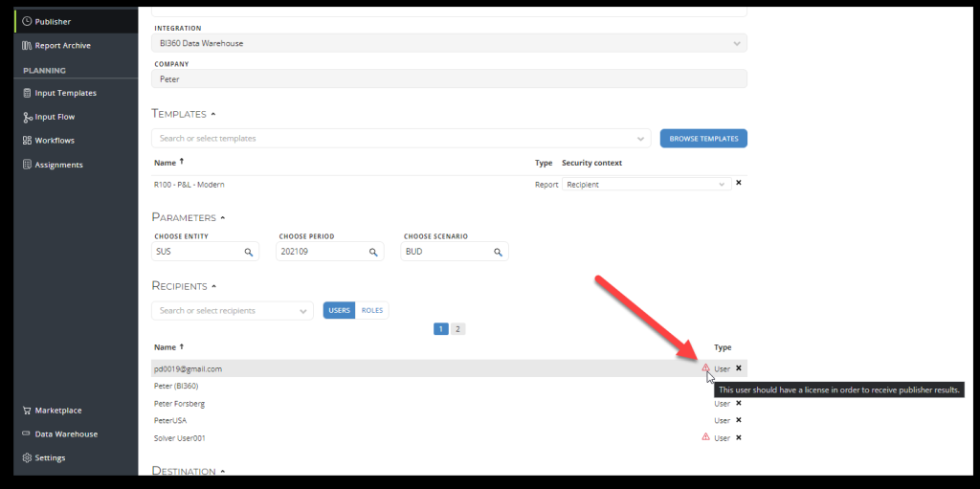This screenshot has height=489, width=980.
Task: Remove recipient PeterUSA with X icon
Action: [738, 420]
